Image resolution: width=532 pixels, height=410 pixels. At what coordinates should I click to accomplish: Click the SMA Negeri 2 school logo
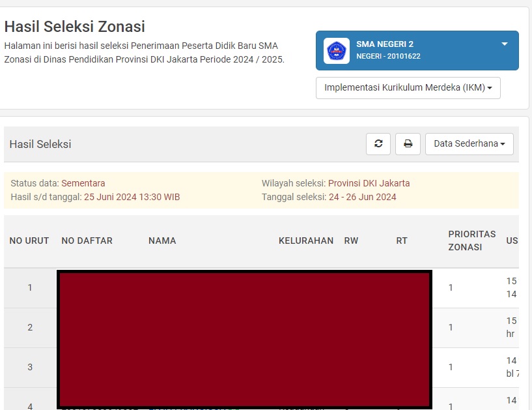(x=337, y=51)
